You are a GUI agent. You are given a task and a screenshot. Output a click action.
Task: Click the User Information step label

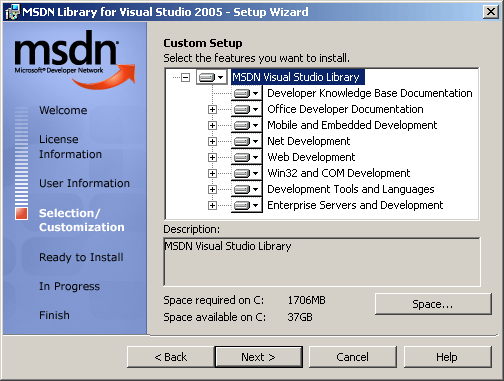click(x=84, y=183)
